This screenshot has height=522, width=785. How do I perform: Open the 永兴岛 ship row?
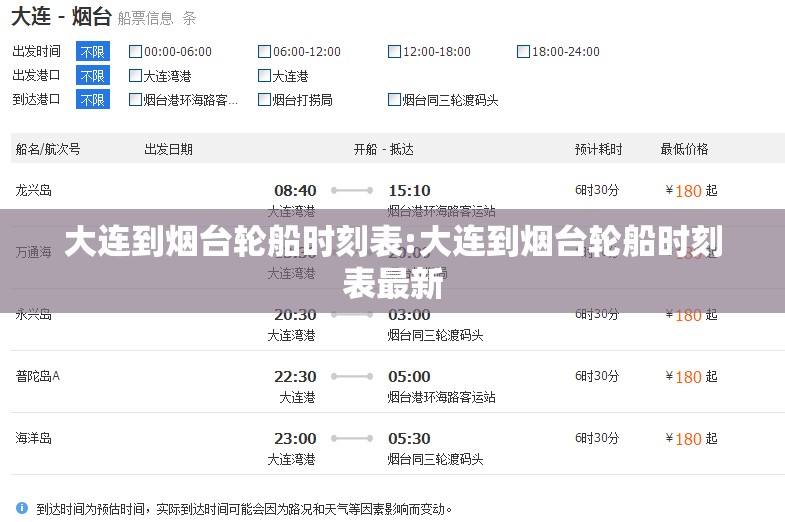click(398, 319)
